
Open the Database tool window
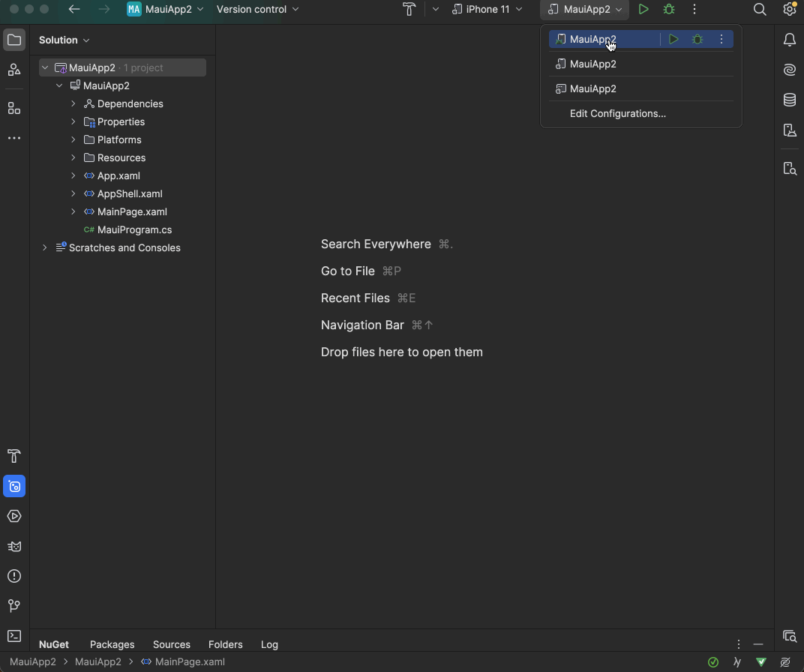[x=790, y=100]
